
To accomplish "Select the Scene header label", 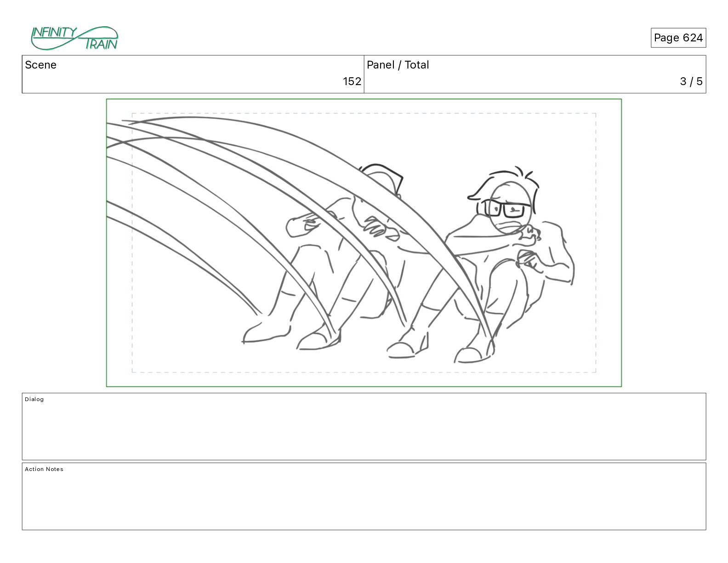I will [40, 65].
